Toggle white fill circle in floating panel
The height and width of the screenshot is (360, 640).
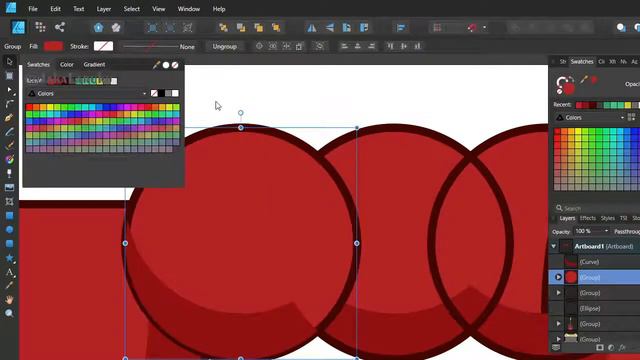[166, 65]
